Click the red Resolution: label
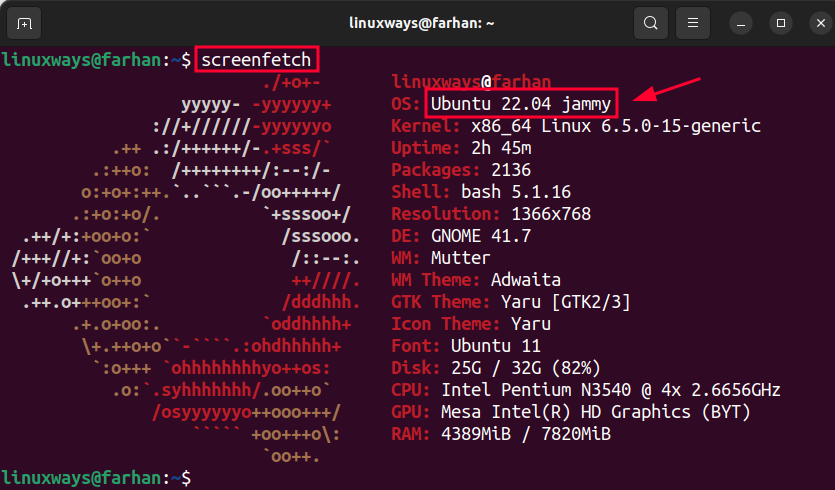 (x=446, y=214)
